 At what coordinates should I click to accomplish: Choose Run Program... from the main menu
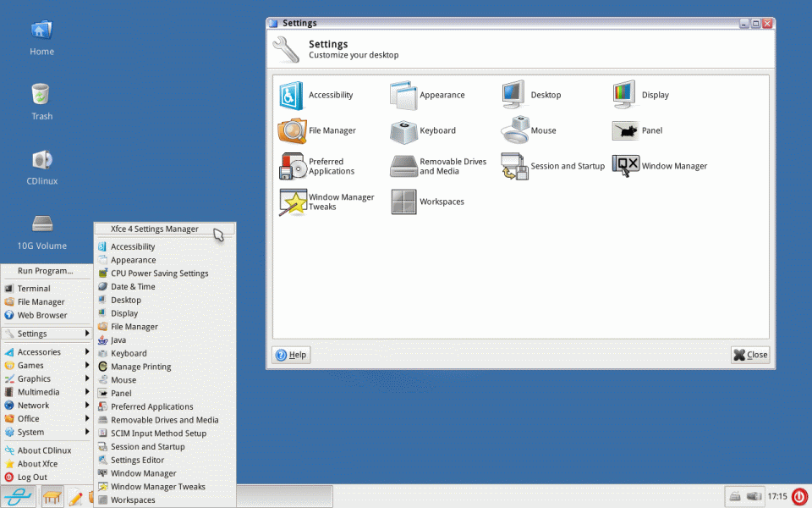(x=46, y=271)
